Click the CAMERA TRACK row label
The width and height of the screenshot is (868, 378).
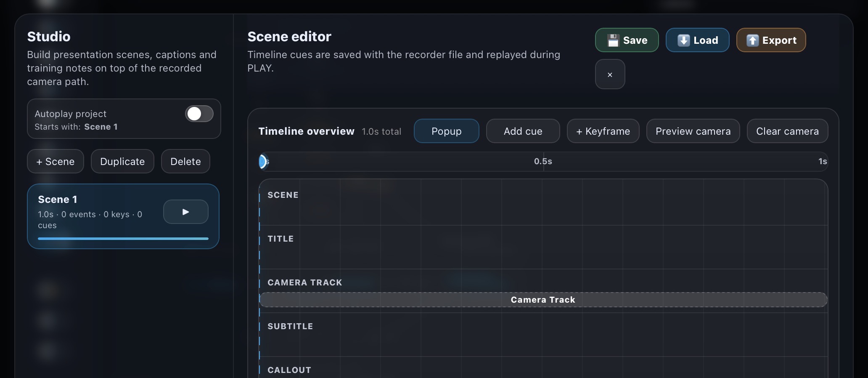click(x=305, y=282)
